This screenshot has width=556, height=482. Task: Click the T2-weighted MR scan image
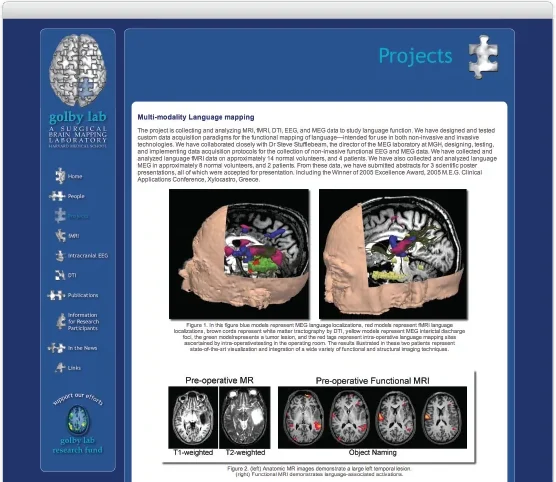pyautogui.click(x=245, y=417)
